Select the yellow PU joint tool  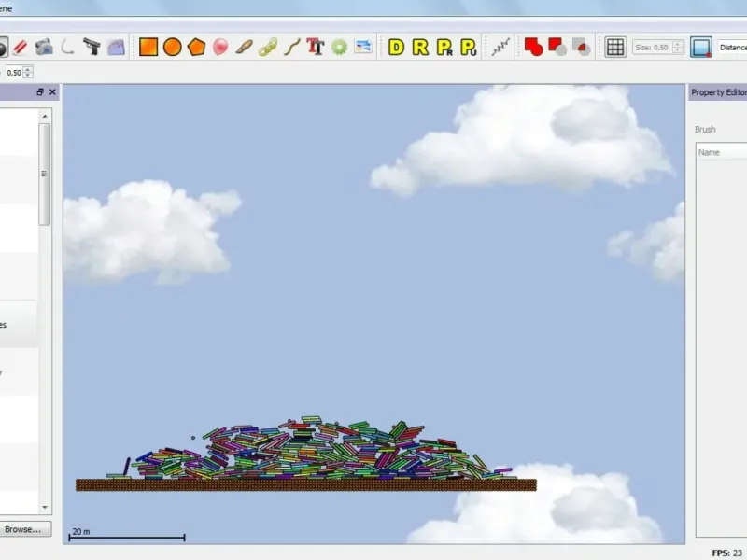pos(469,48)
